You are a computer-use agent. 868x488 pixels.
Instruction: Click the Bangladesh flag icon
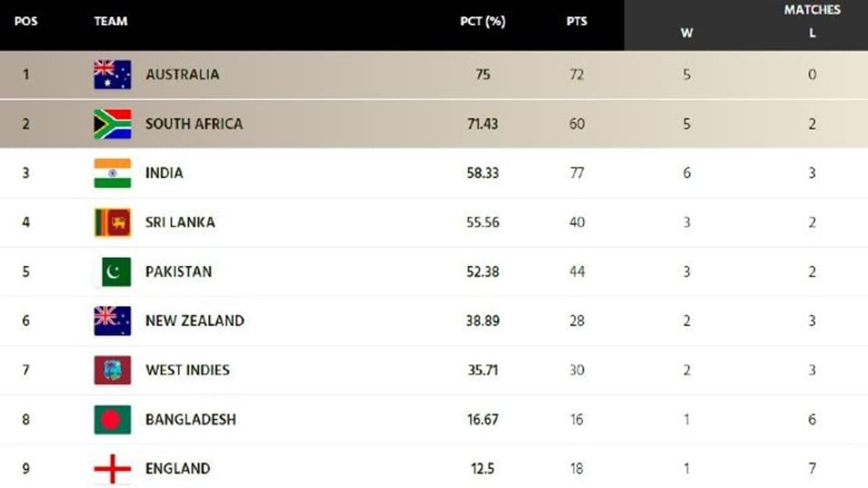click(112, 420)
